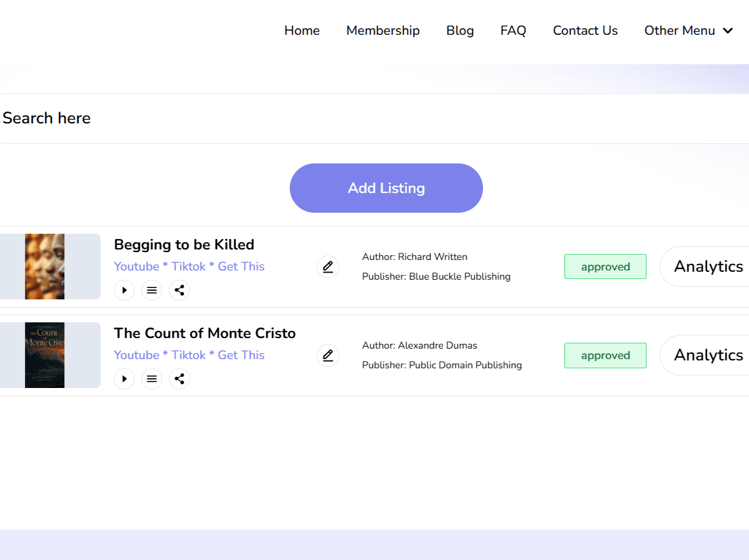
Task: Share The Count of Monte Cristo listing
Action: [179, 379]
